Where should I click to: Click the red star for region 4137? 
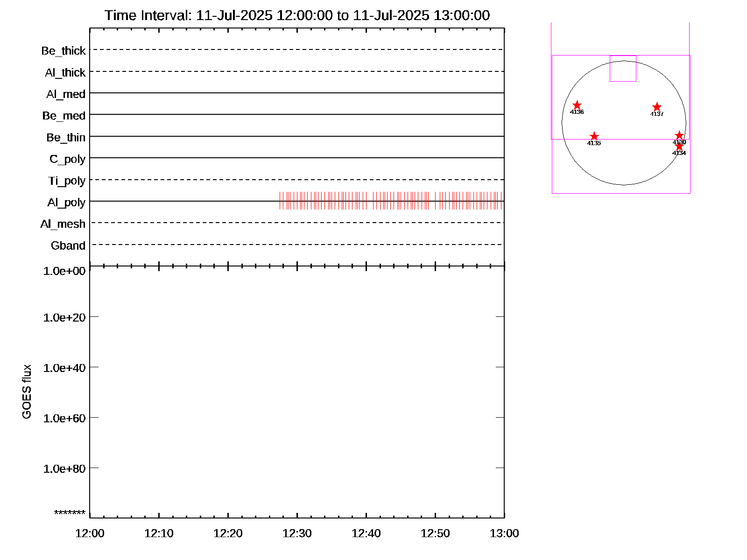[x=657, y=107]
